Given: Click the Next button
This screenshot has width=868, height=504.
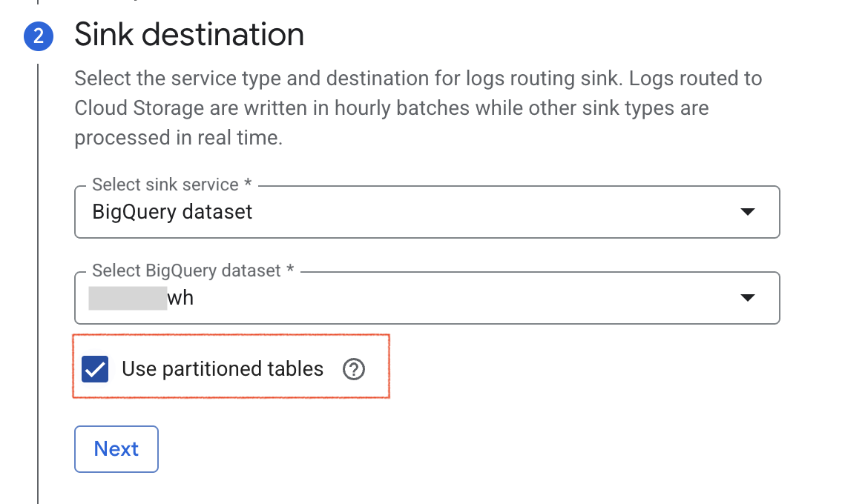Looking at the screenshot, I should 116,448.
